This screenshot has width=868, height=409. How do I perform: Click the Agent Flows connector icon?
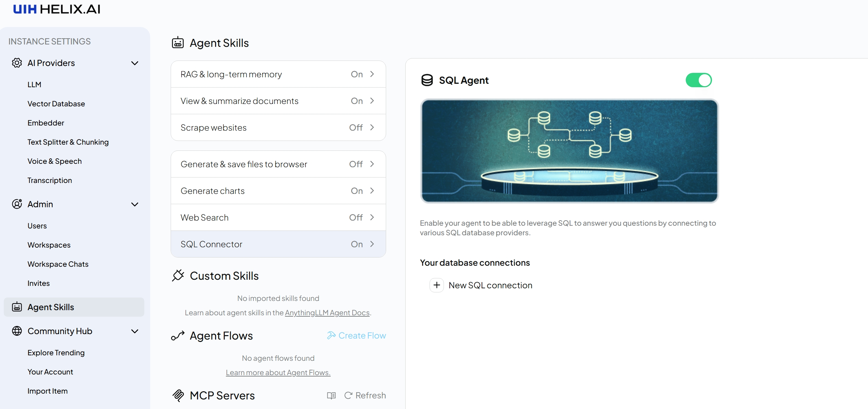pyautogui.click(x=178, y=335)
